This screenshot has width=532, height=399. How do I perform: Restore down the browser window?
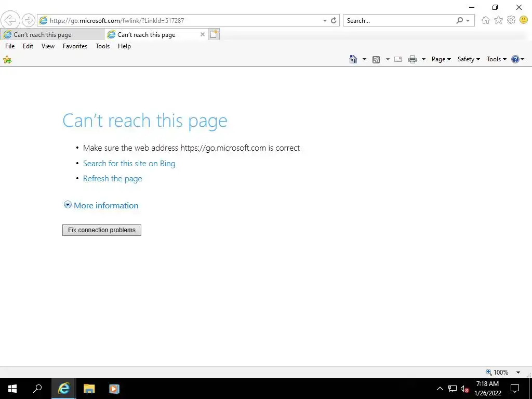495,7
